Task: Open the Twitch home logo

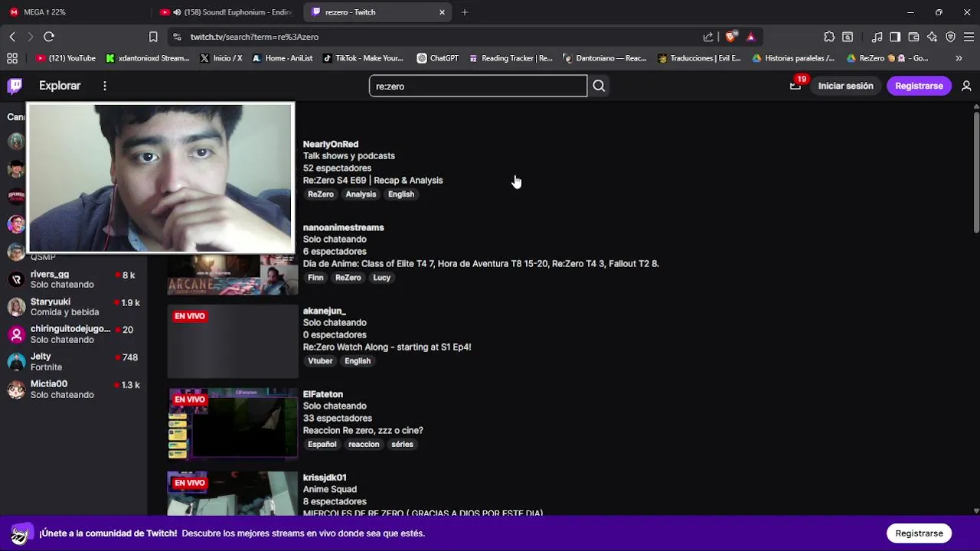Action: click(x=15, y=86)
